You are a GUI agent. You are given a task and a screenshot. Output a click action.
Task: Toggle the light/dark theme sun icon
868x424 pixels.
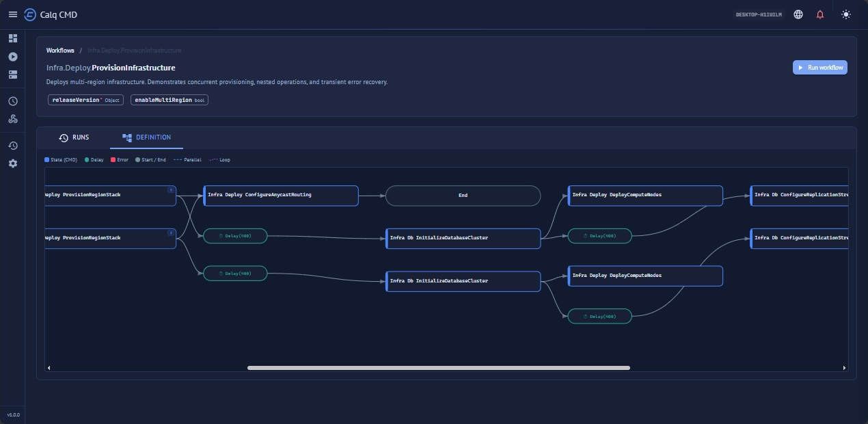[x=846, y=14]
